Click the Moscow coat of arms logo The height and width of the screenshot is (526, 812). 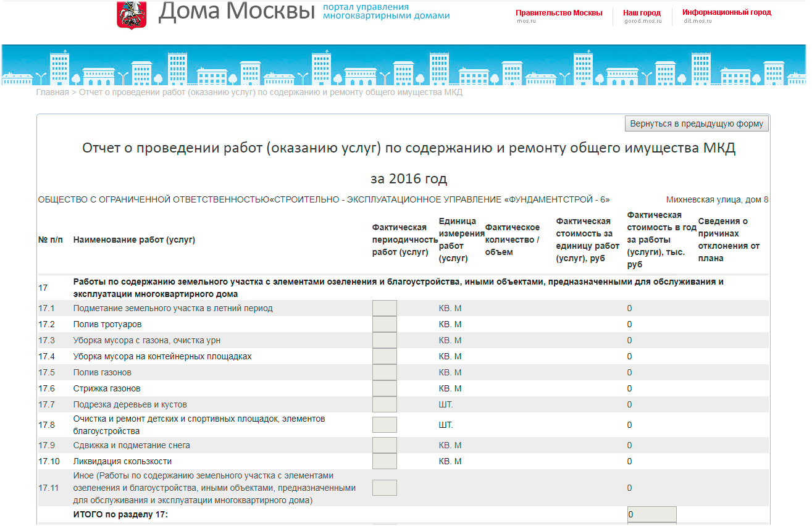(x=127, y=14)
